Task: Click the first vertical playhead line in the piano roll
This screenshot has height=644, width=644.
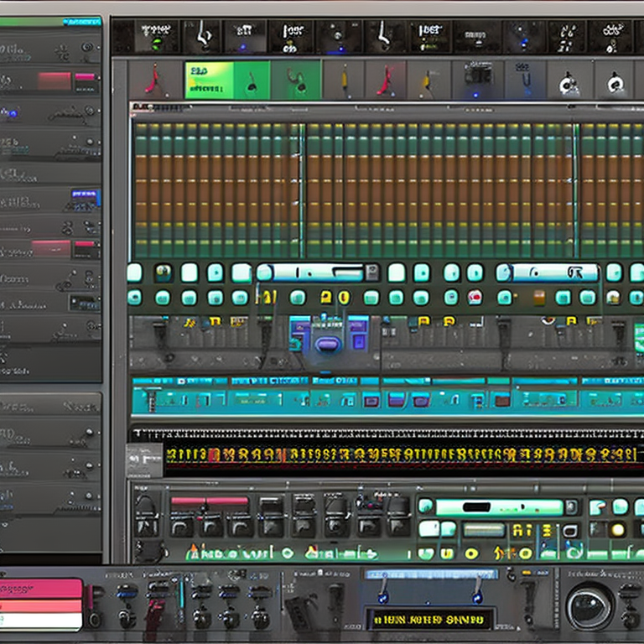Action: (x=302, y=190)
